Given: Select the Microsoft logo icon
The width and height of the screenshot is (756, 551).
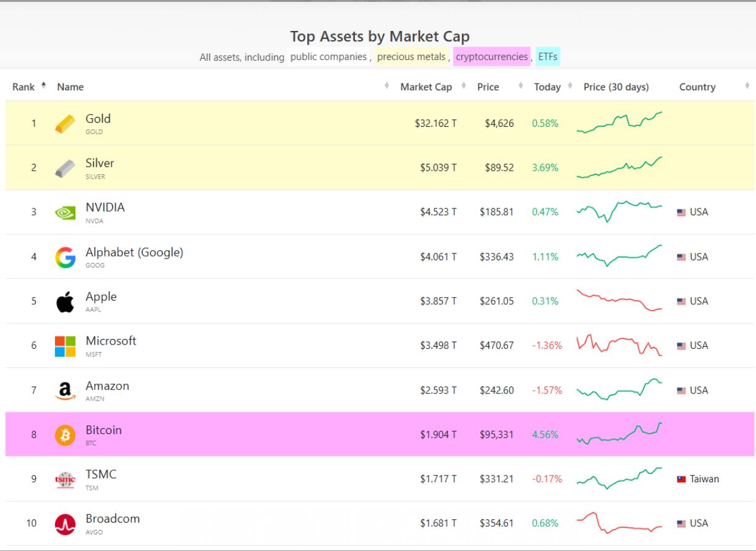Looking at the screenshot, I should tap(65, 346).
